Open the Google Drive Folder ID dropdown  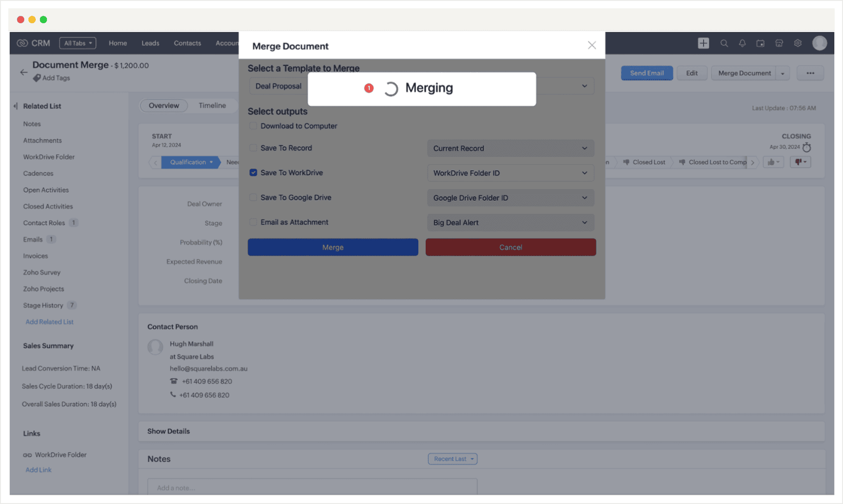[x=511, y=198]
